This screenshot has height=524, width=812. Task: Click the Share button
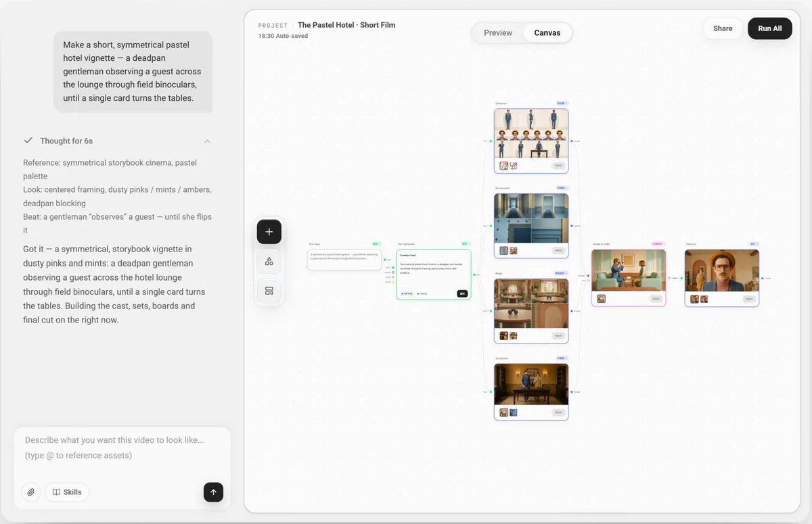[723, 28]
